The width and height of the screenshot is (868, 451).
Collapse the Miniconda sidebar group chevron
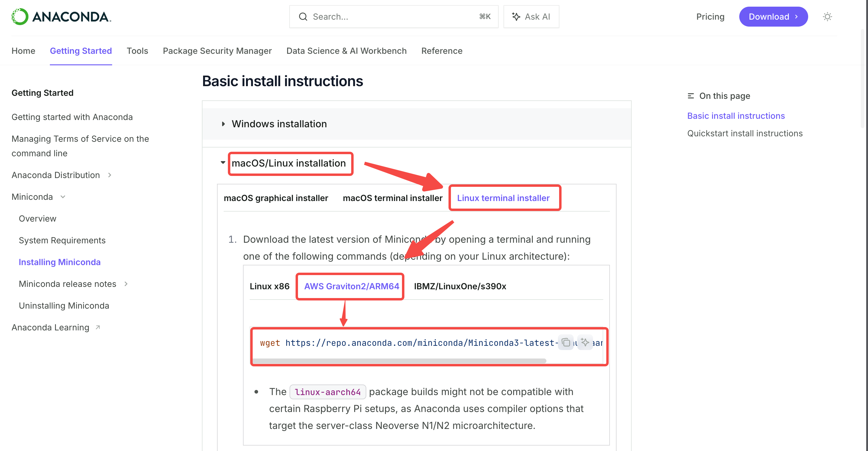click(63, 197)
